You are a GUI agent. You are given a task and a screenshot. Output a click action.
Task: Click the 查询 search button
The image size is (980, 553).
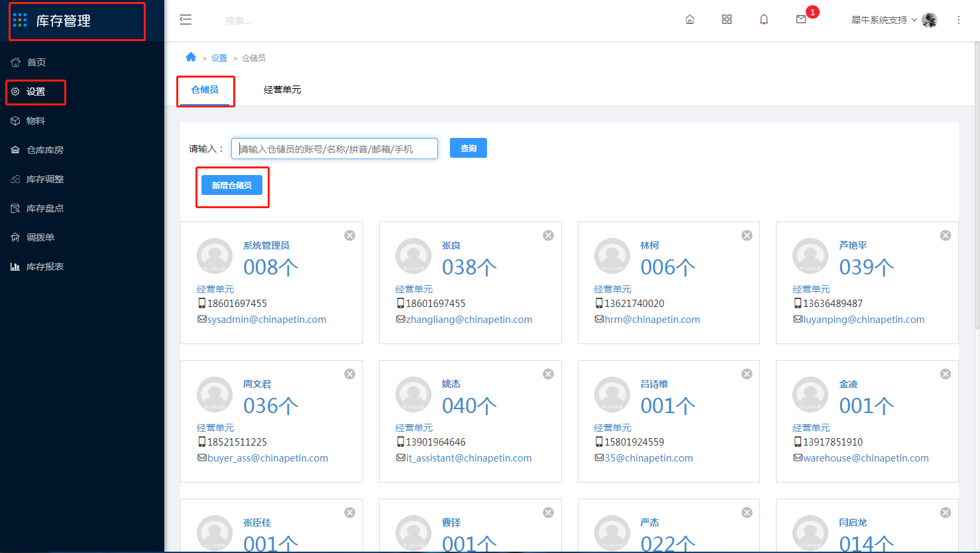coord(468,148)
